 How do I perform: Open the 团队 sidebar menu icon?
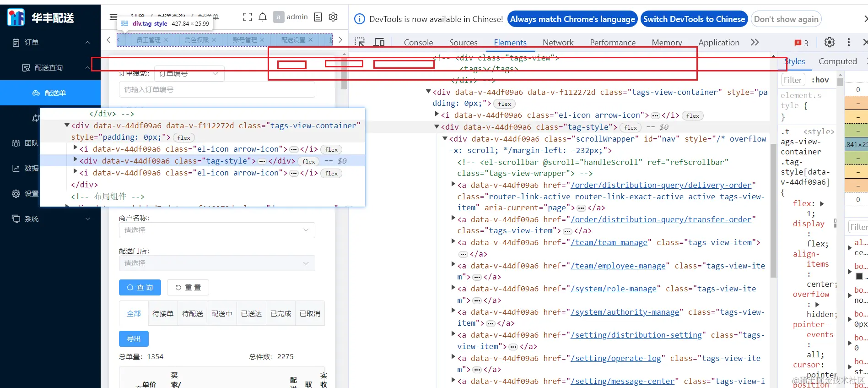[x=16, y=143]
